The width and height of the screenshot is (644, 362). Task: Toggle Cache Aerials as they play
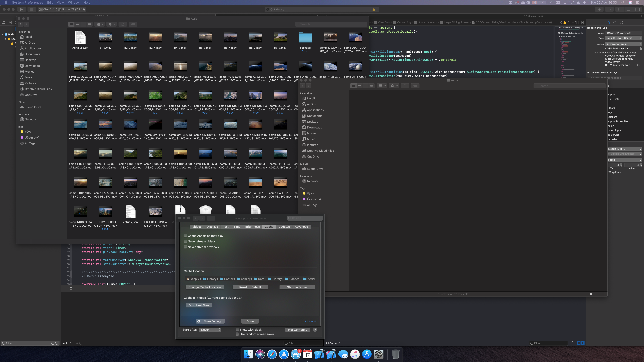tap(185, 236)
